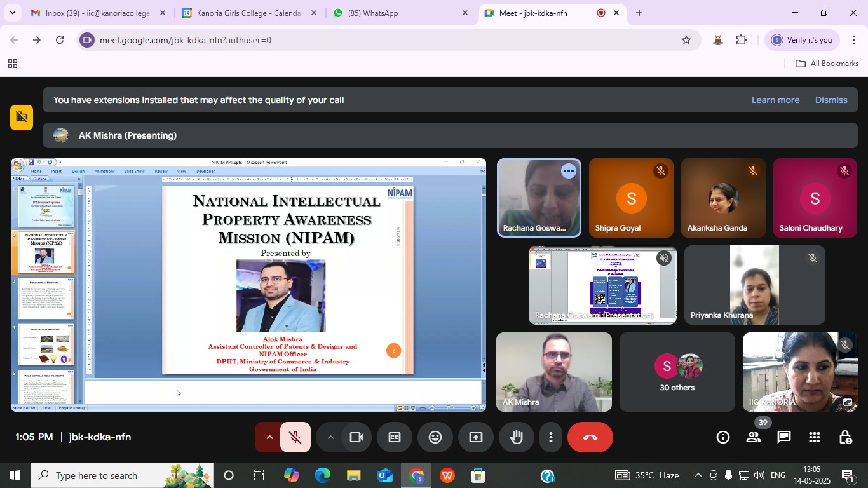Image resolution: width=868 pixels, height=488 pixels.
Task: Open the notifications center icon
Action: [x=849, y=475]
